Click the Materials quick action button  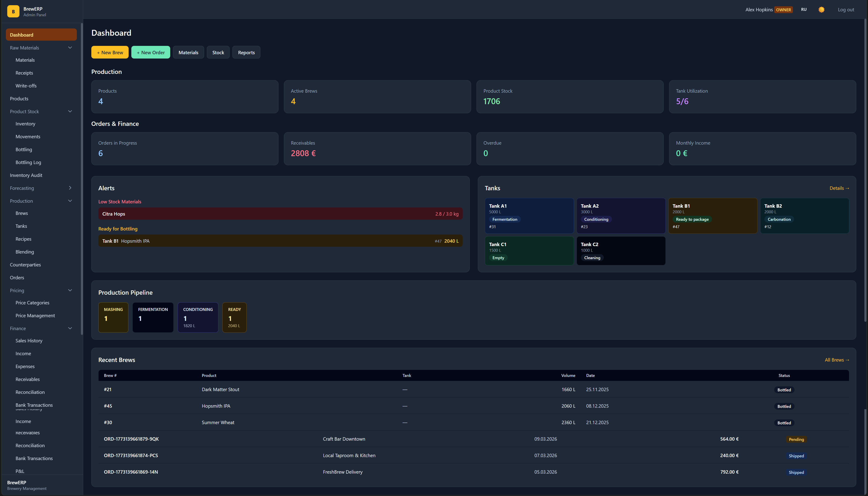188,52
